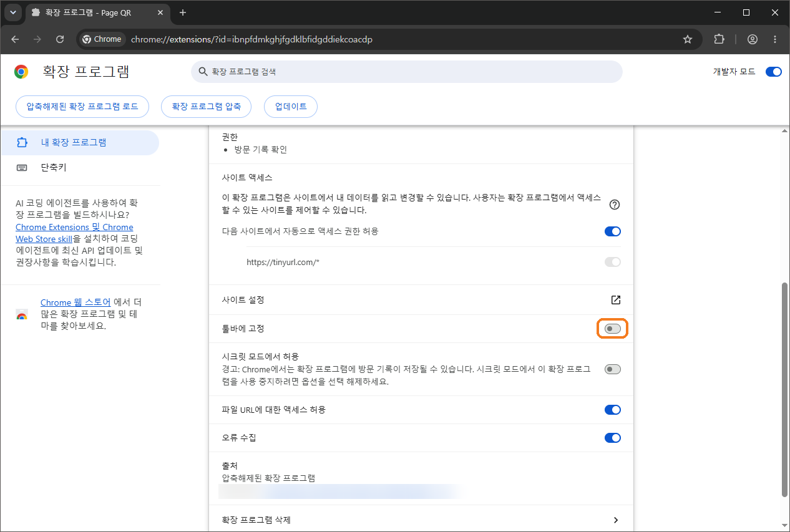Maximize the Chrome window
Viewport: 790px width, 532px height.
tap(746, 12)
